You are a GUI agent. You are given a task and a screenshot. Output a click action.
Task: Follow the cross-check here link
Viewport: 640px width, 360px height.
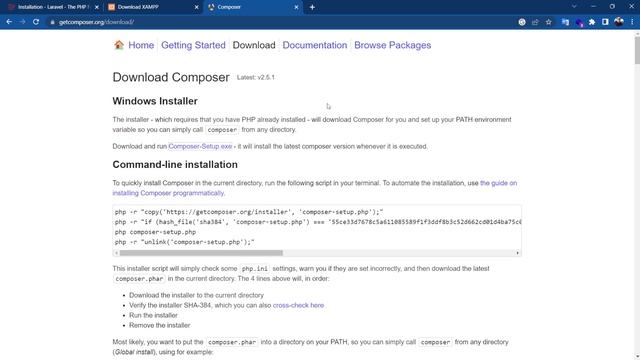(298, 305)
